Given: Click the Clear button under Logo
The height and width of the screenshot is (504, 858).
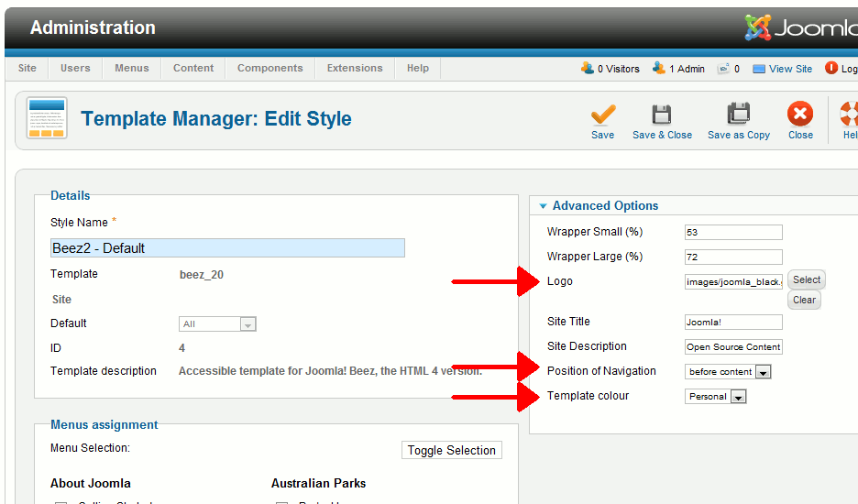Looking at the screenshot, I should [804, 300].
